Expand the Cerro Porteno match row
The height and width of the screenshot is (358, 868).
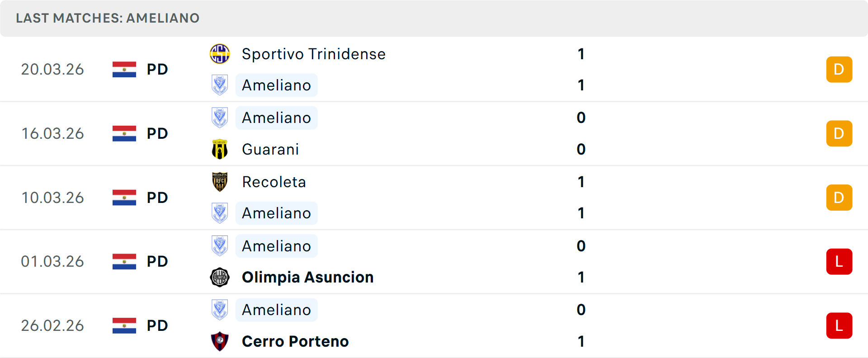(434, 325)
